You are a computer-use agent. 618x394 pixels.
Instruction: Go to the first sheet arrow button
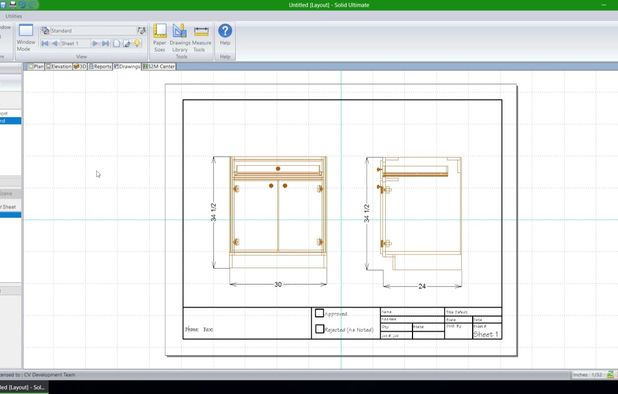pyautogui.click(x=45, y=43)
